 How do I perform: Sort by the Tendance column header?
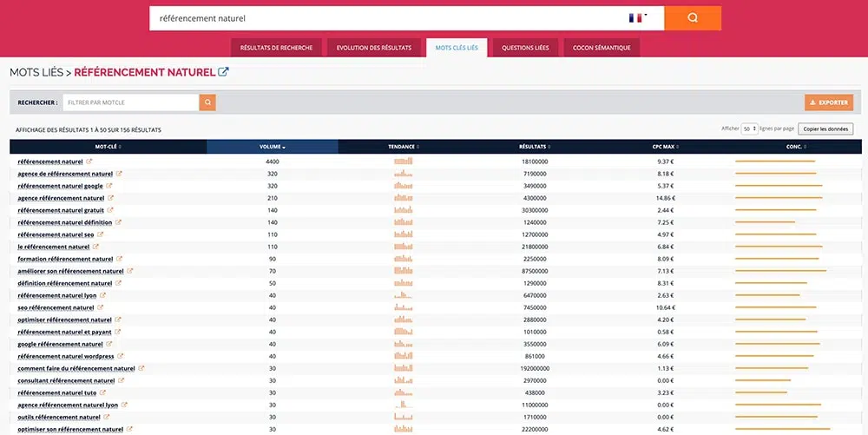tap(404, 147)
